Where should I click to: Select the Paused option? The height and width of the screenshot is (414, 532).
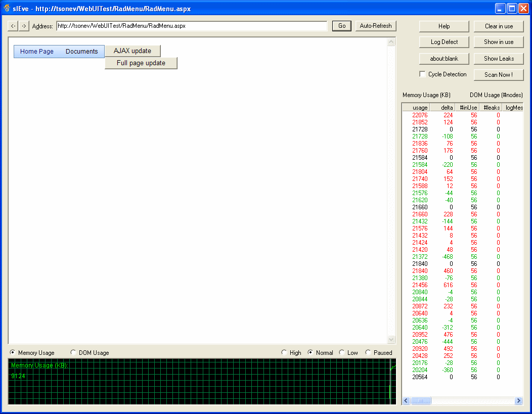[368, 352]
